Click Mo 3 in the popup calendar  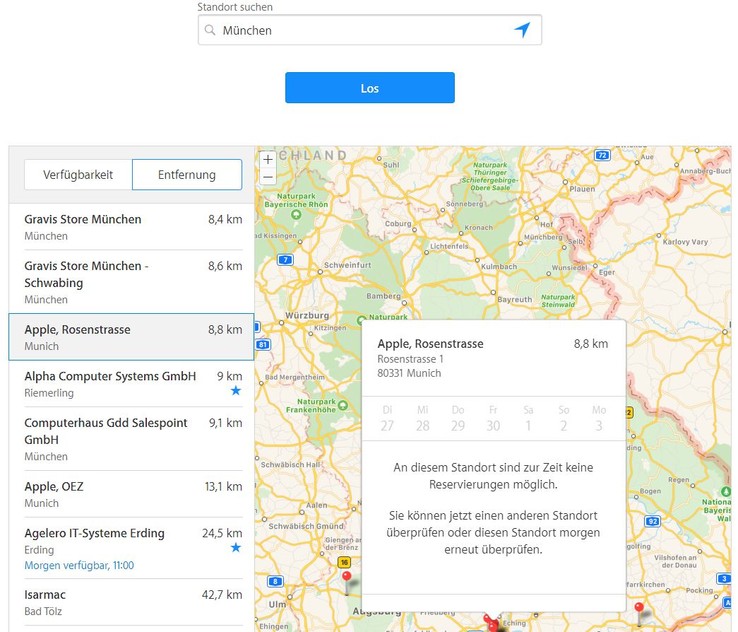599,418
